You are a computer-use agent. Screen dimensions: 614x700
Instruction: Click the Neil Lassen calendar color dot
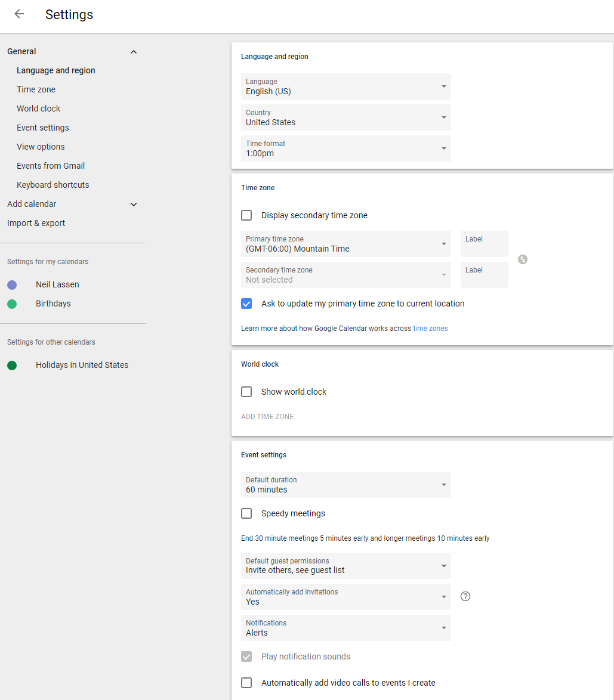tap(12, 285)
